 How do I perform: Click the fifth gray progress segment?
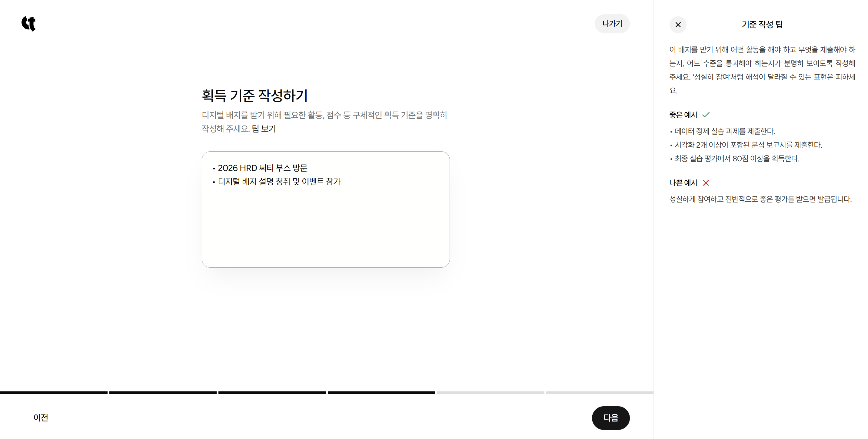[x=490, y=393]
